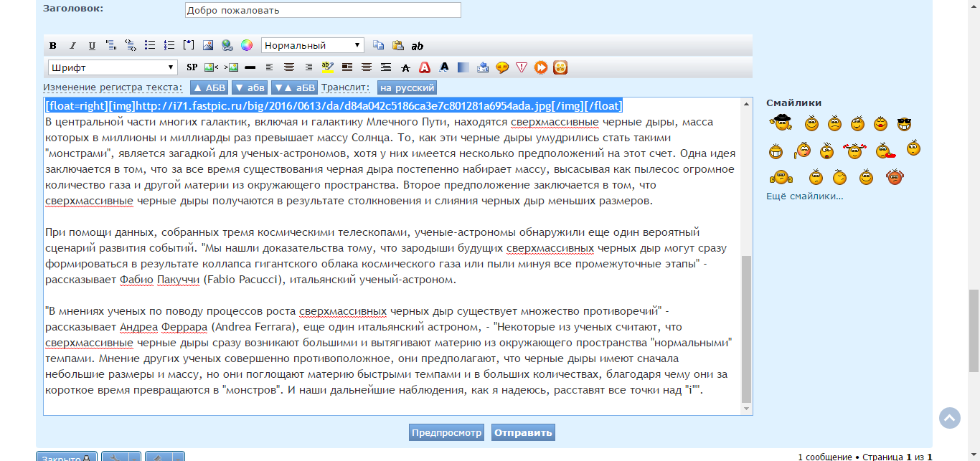Float image to the left
Screen dimensions: 980x461
[211, 67]
